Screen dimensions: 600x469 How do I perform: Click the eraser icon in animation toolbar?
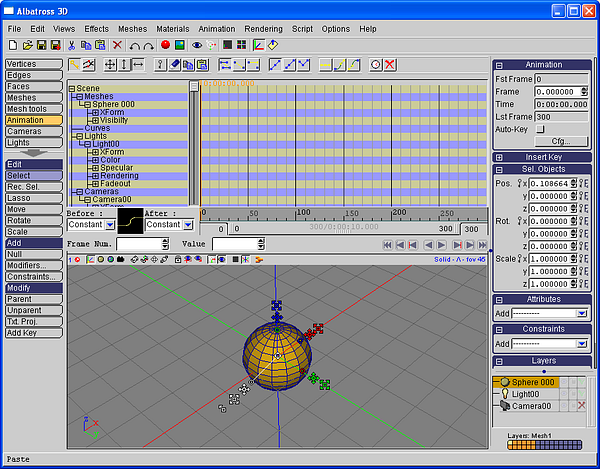(x=174, y=65)
